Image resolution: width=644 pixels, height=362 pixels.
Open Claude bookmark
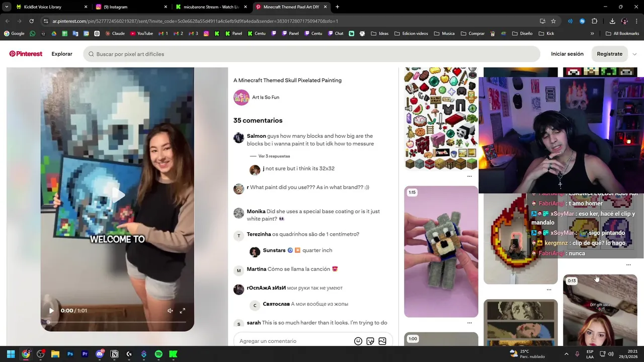(115, 34)
